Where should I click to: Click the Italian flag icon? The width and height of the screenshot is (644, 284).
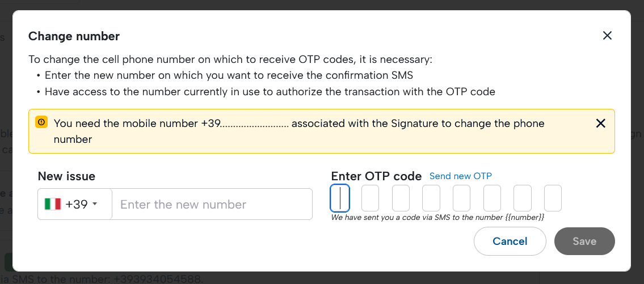click(x=53, y=204)
